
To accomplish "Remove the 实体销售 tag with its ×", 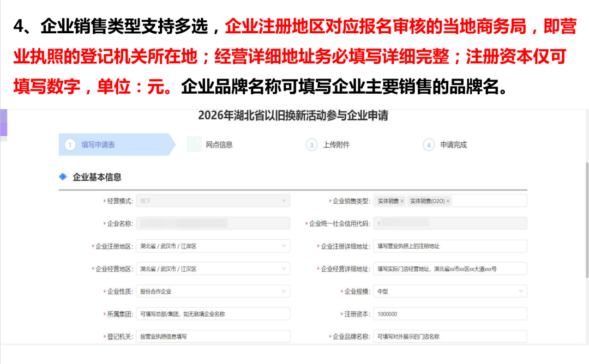I will click(402, 201).
